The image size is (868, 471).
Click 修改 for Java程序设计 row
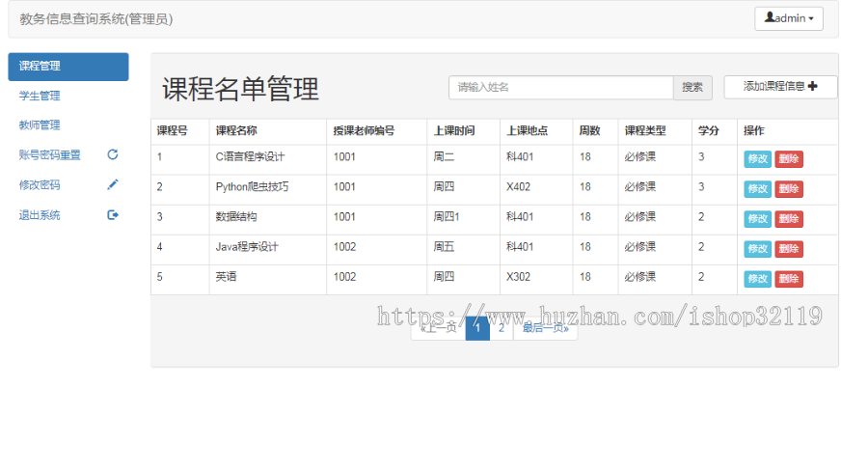(x=757, y=249)
